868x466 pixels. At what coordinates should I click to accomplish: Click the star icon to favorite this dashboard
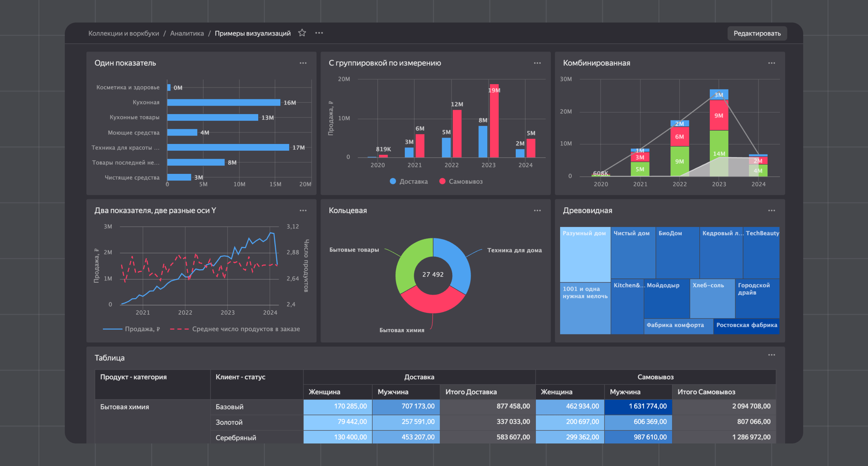pos(302,33)
